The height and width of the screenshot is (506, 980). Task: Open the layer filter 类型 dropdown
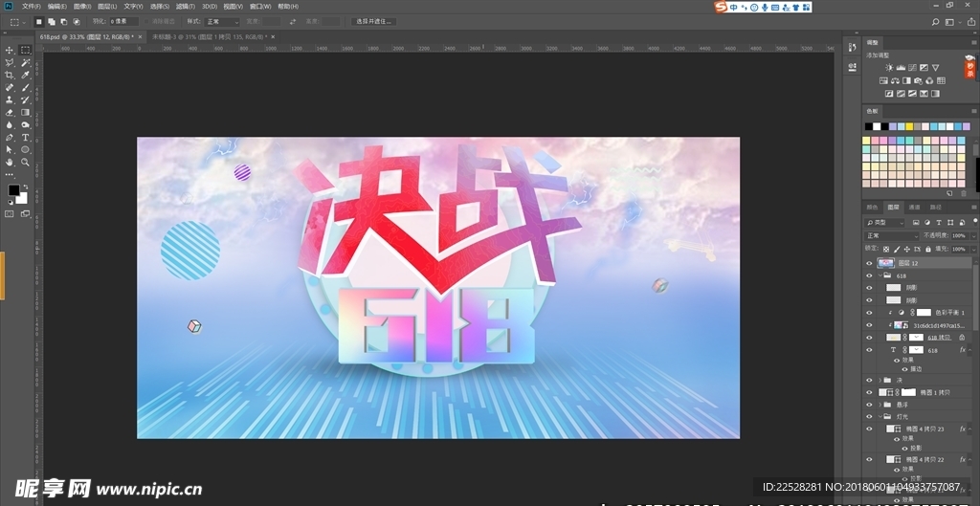click(884, 222)
